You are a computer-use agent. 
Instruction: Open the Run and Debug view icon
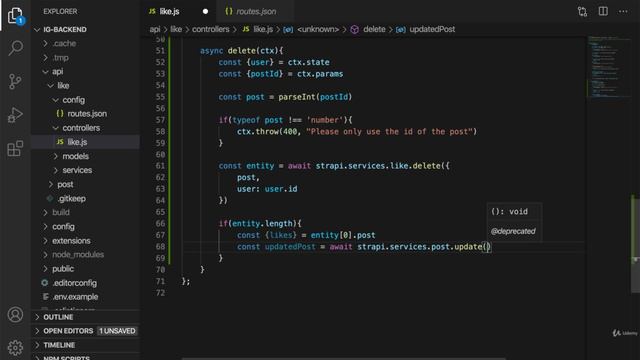click(16, 115)
